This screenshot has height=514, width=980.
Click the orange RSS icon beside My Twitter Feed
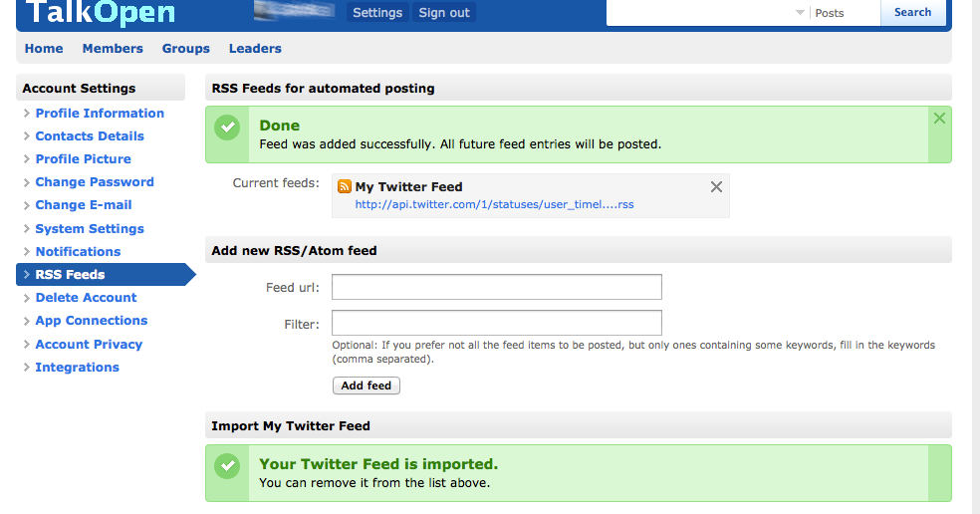point(344,186)
